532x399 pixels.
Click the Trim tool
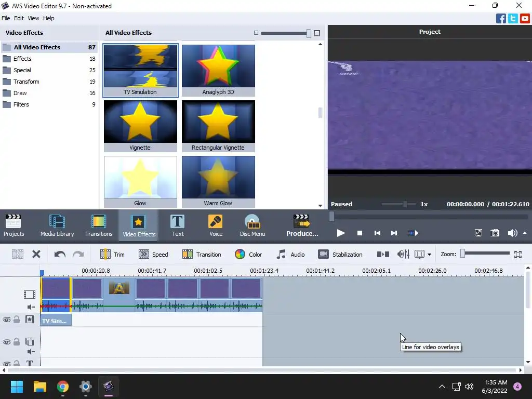coord(112,255)
